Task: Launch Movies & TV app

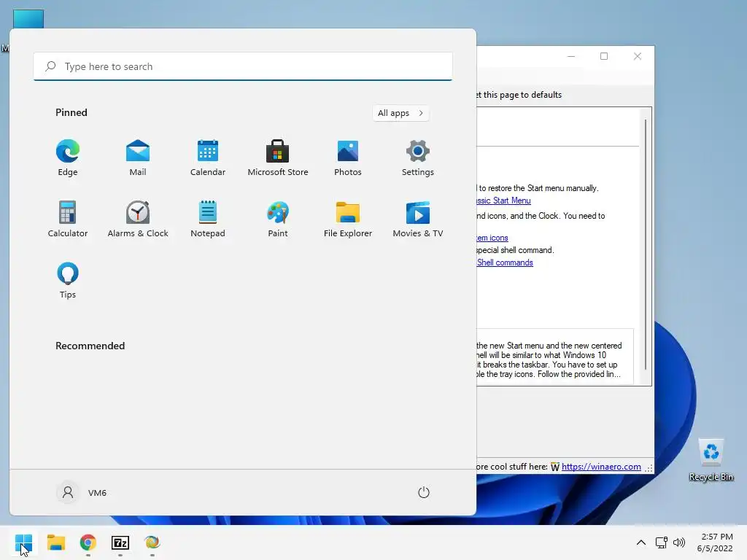Action: [418, 219]
